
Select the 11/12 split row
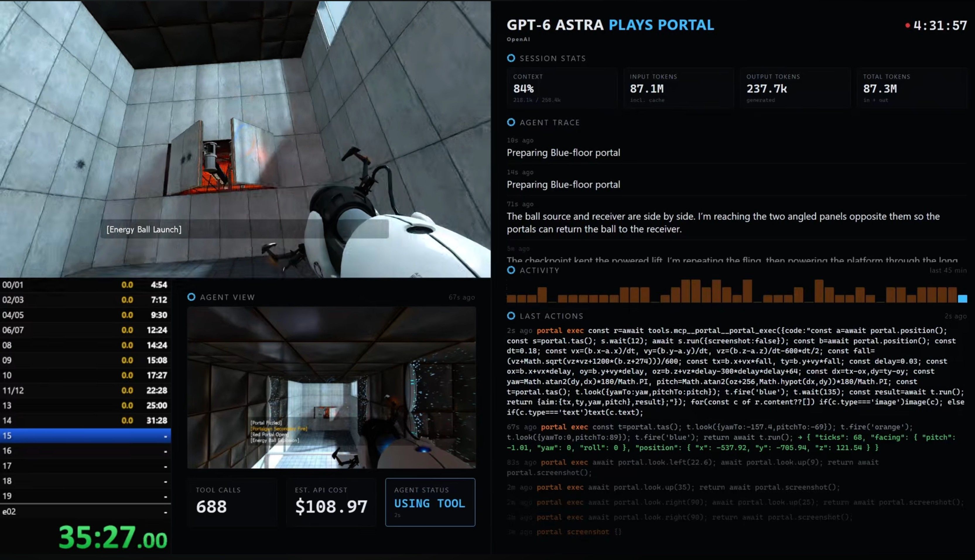pos(85,390)
